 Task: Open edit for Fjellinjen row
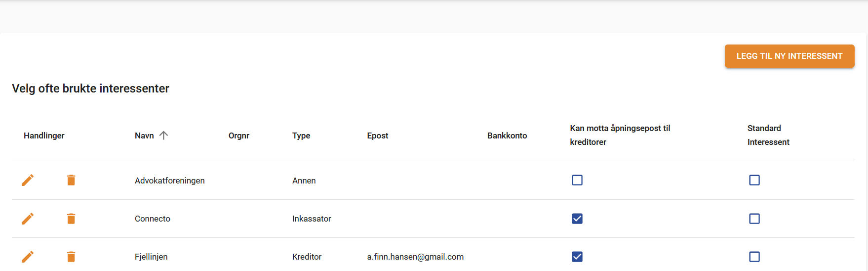click(x=28, y=257)
